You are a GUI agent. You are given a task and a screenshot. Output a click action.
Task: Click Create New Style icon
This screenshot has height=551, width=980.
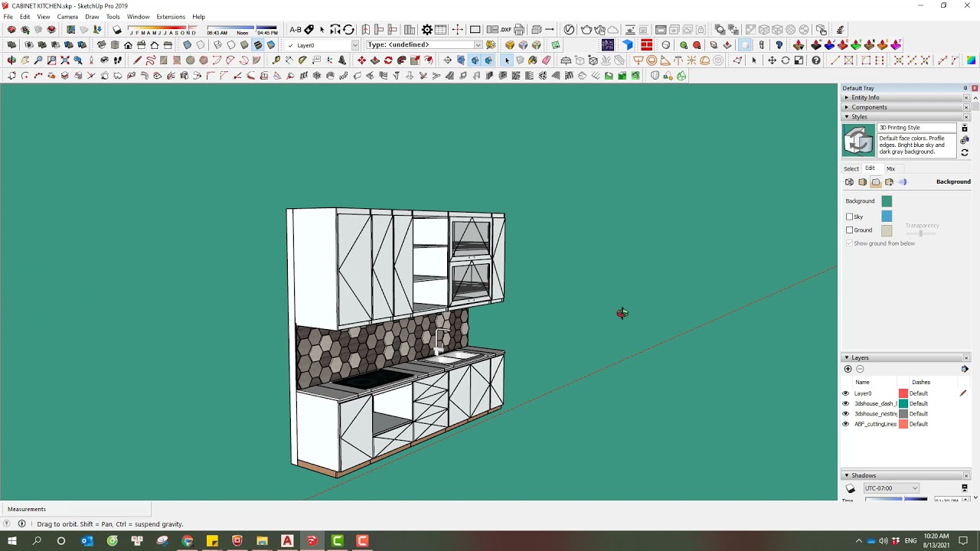[x=965, y=140]
